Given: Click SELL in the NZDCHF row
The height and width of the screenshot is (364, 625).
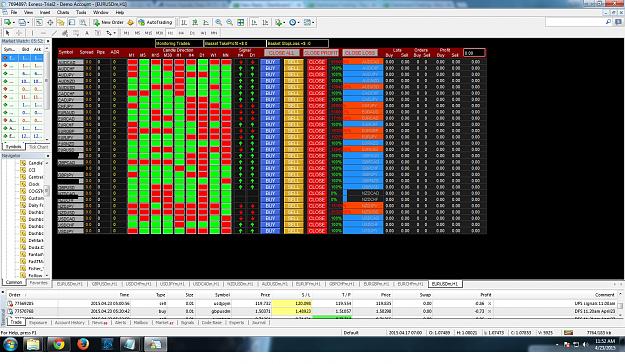Looking at the screenshot, I should 293,199.
